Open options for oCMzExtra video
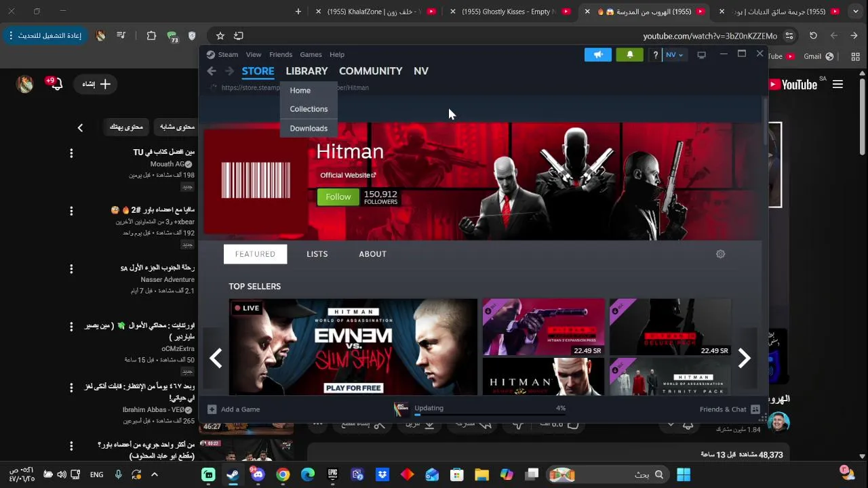Screen dimensions: 868x488 click(71, 327)
